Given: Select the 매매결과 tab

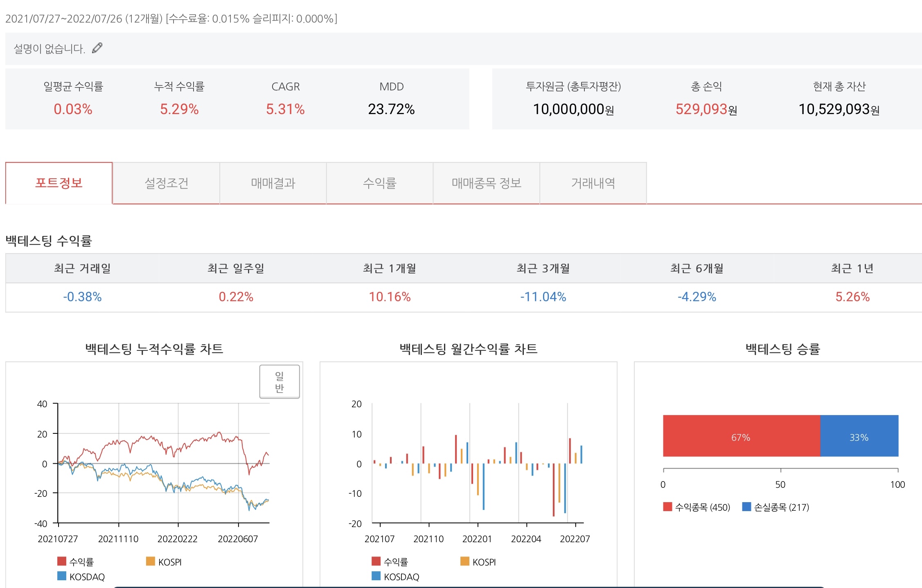Looking at the screenshot, I should coord(273,183).
